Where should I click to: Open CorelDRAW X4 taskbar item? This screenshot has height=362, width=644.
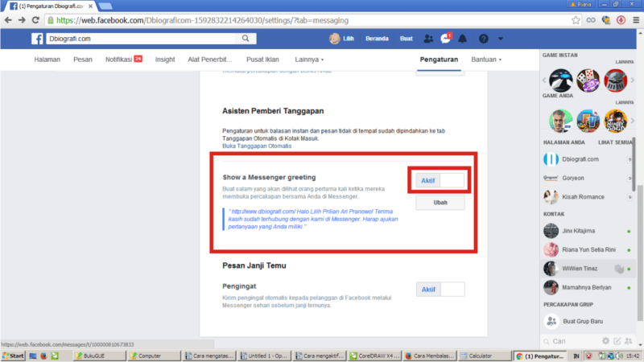point(374,356)
